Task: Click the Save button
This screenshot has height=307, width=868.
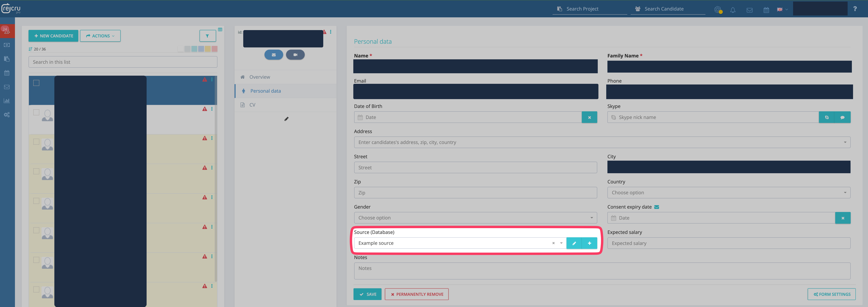Action: (x=367, y=294)
